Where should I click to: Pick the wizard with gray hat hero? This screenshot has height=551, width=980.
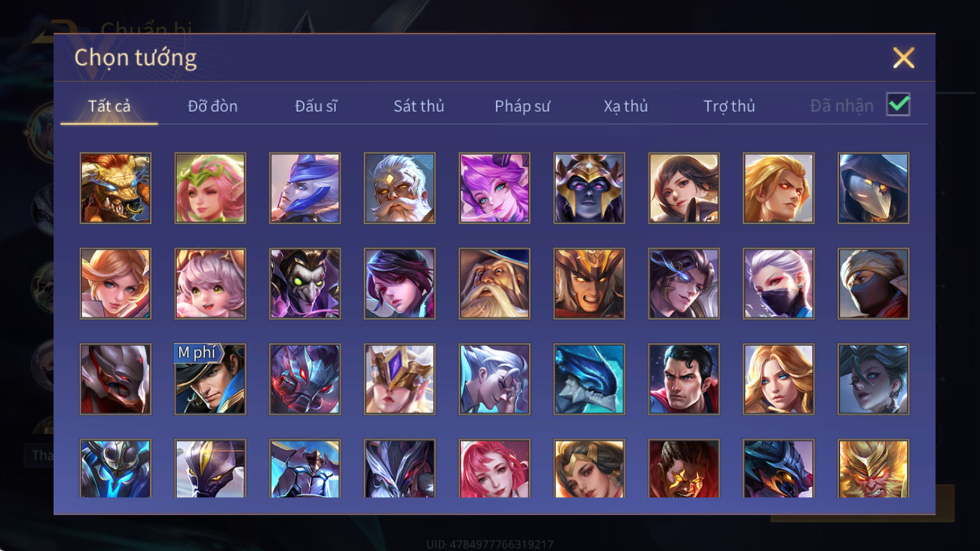click(494, 283)
